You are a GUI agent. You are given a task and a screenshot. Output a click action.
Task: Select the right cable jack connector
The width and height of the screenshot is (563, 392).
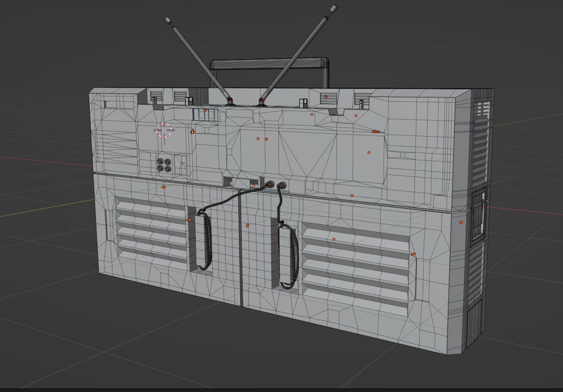coord(281,186)
